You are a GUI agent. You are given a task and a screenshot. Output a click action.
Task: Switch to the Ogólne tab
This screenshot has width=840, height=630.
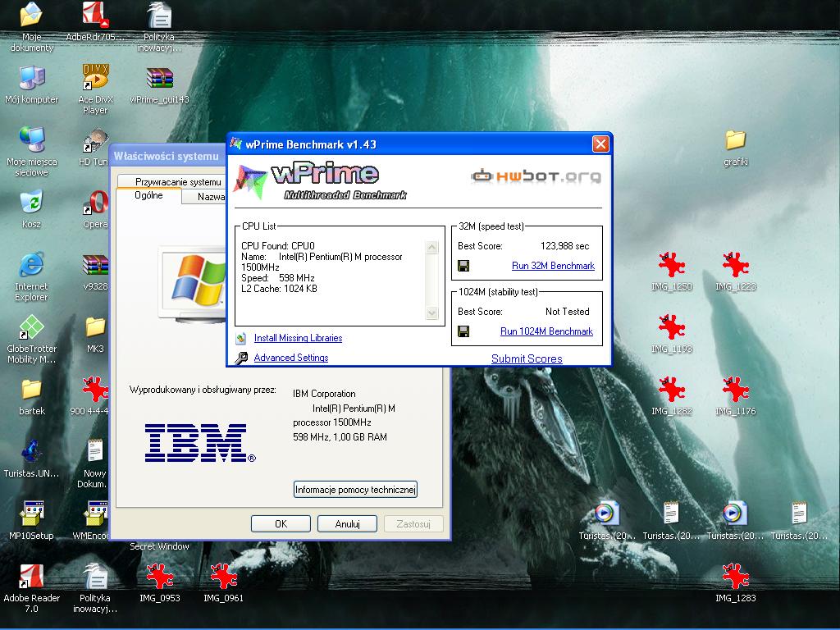click(148, 195)
